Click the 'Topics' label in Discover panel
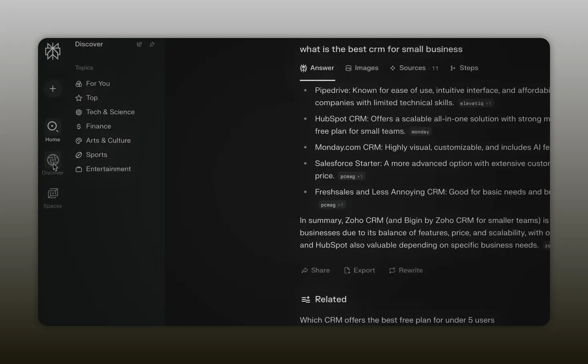 (x=84, y=68)
